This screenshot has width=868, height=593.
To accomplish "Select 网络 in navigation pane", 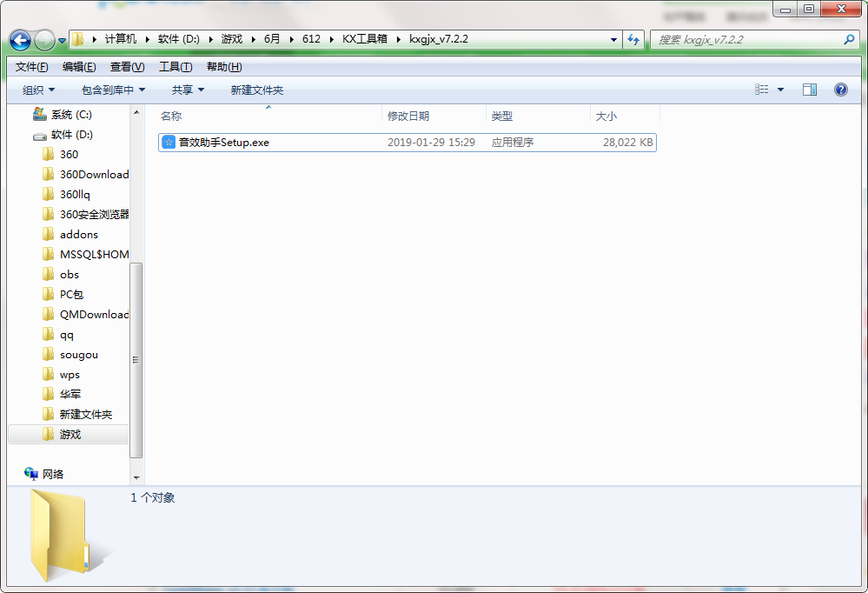I will pos(53,475).
